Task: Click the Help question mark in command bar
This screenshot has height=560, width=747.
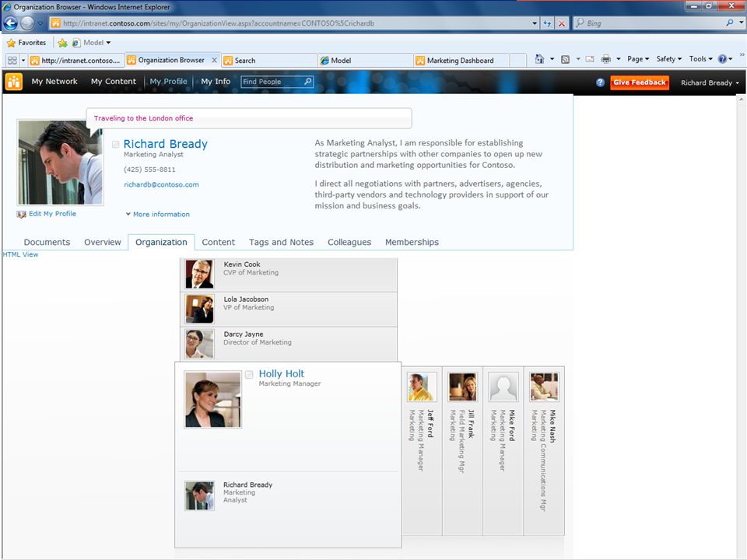Action: tap(723, 59)
